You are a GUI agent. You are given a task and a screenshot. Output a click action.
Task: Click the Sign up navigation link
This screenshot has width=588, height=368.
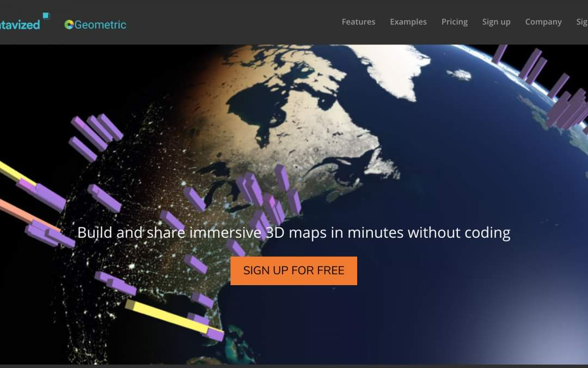pos(496,22)
